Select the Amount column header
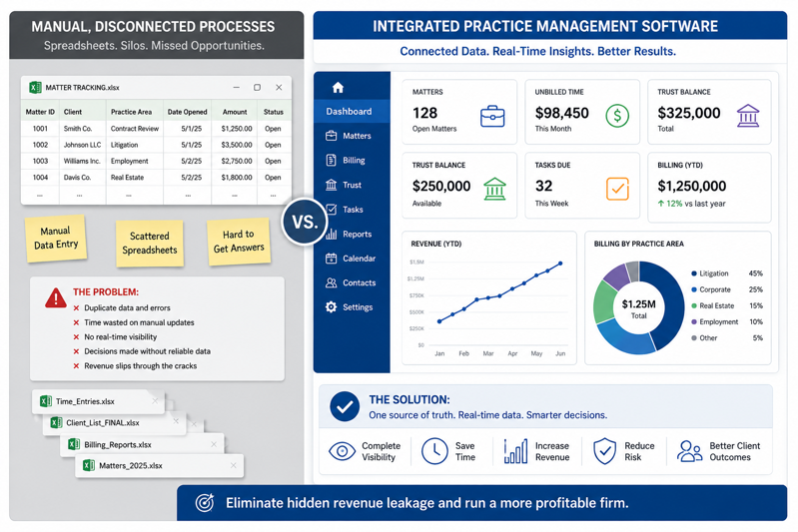Viewport: 798px width, 532px height. point(235,112)
